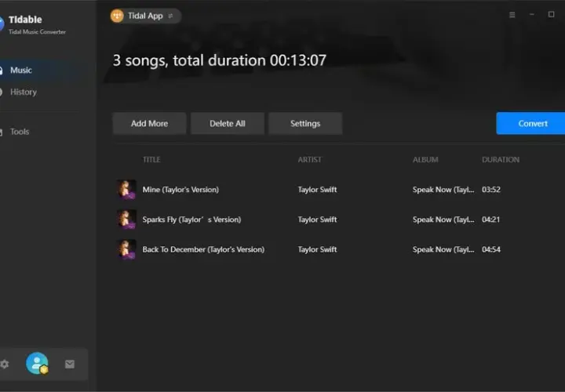Select song title Sparks Fly (Taylor's Version)
The image size is (565, 392).
[191, 220]
